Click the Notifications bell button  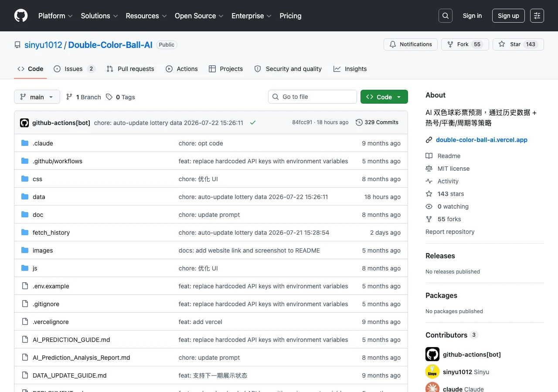[411, 44]
